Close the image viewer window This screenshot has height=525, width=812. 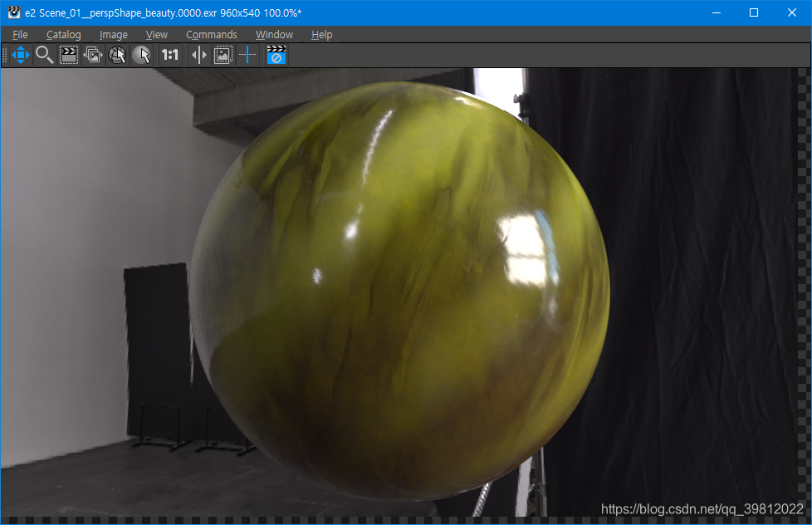[x=792, y=12]
